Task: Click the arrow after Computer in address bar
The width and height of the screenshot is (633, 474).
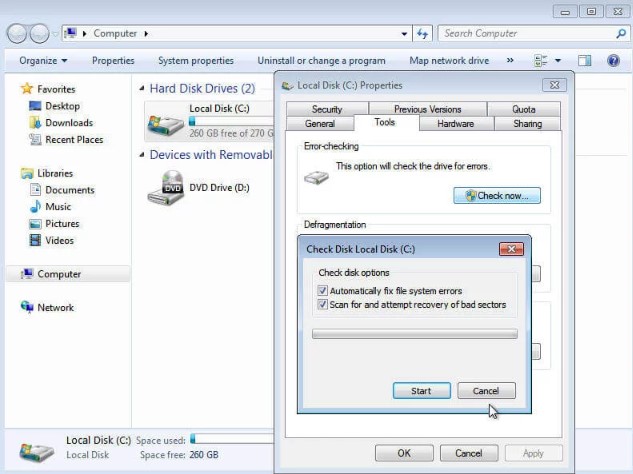Action: point(146,34)
